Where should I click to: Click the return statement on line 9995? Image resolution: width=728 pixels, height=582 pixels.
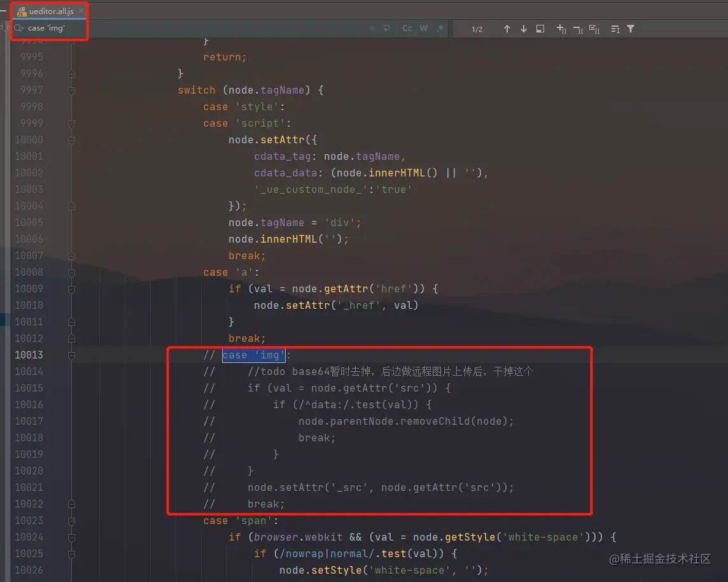click(x=225, y=57)
